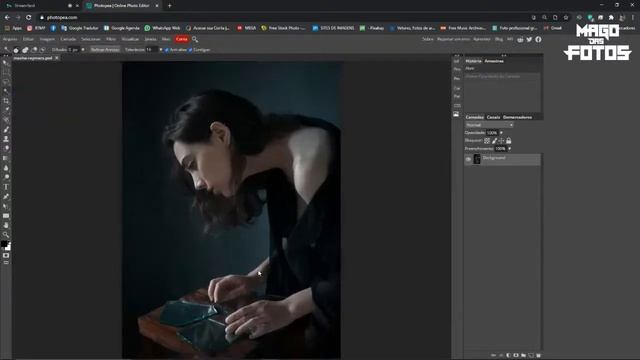Open the Sobre link
The image size is (640, 360).
427,39
